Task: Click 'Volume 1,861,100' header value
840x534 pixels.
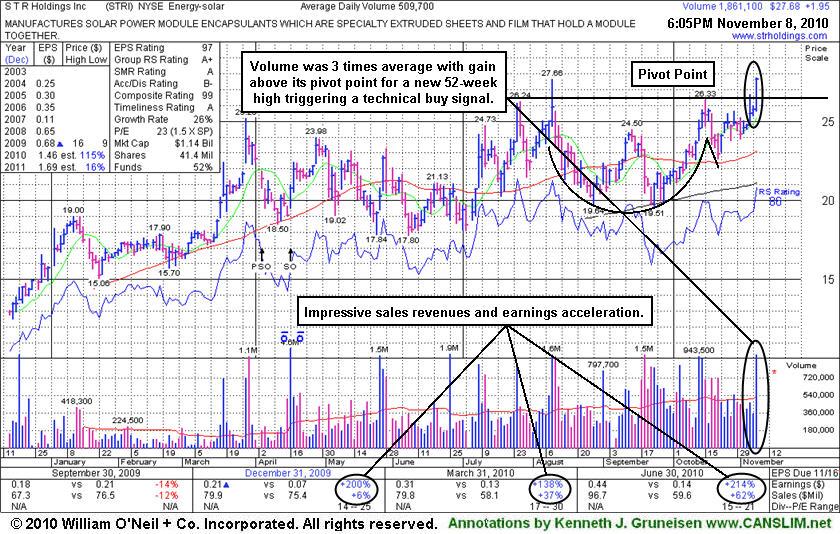Action: (x=722, y=6)
